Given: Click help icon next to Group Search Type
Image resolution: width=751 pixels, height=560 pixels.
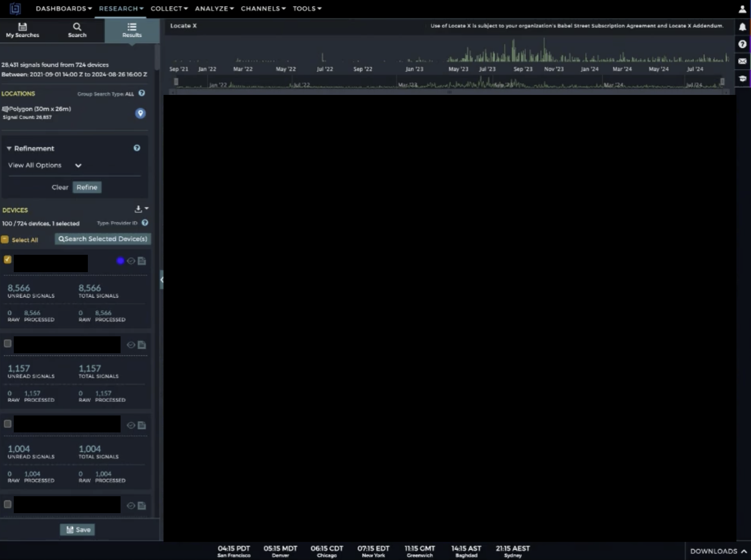Looking at the screenshot, I should pos(142,93).
